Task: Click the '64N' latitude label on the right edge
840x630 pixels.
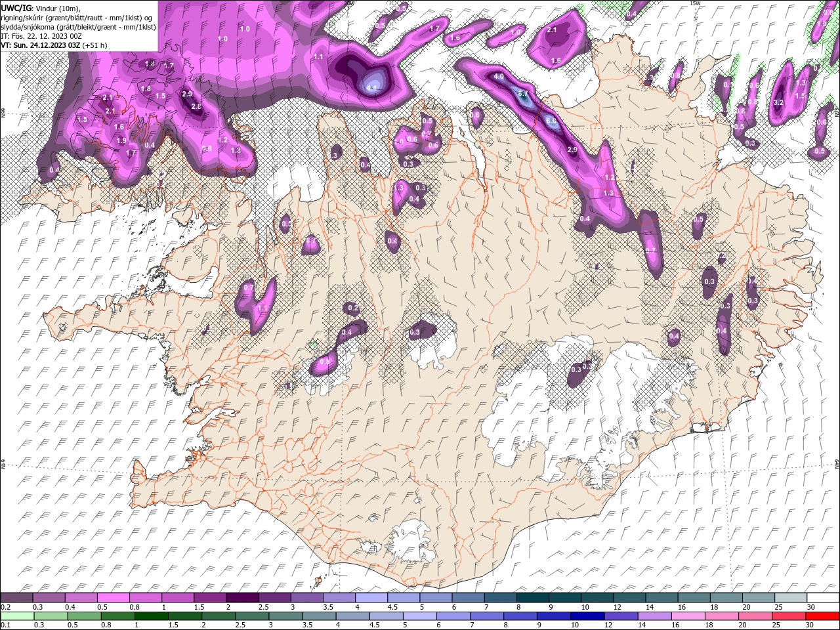Action: (x=837, y=463)
